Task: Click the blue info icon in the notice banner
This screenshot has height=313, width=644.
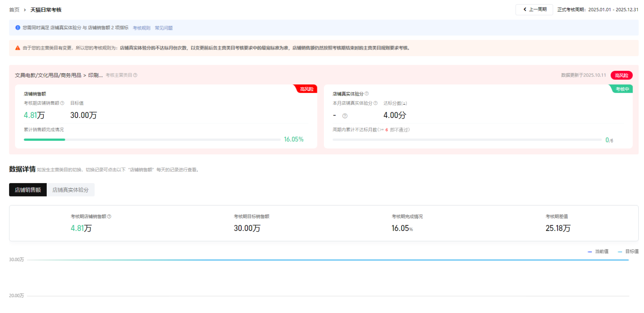Action: point(18,27)
